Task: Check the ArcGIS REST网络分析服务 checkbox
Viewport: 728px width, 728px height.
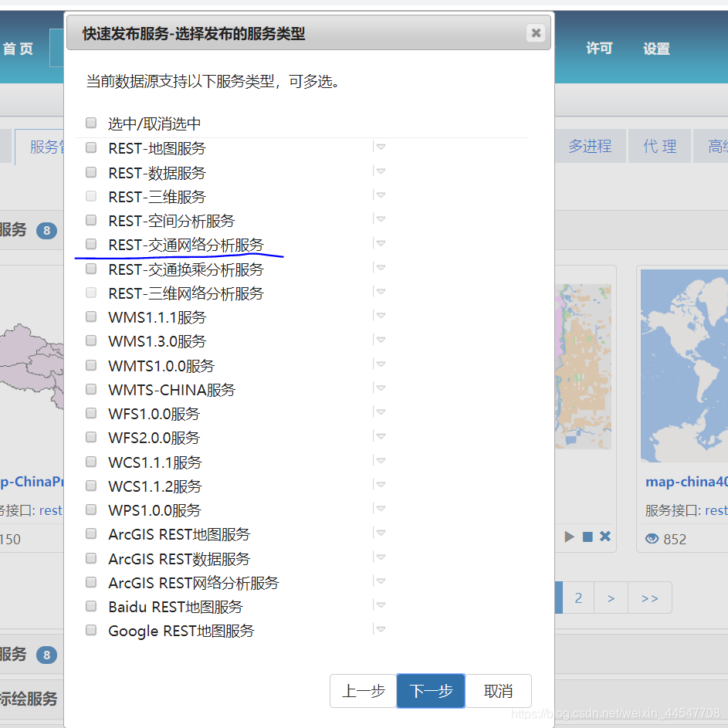Action: [x=91, y=582]
